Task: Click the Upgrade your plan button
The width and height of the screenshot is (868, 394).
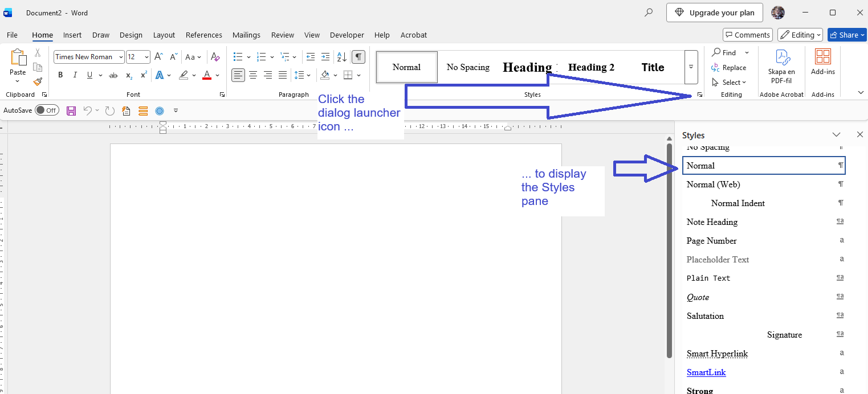Action: [x=715, y=13]
